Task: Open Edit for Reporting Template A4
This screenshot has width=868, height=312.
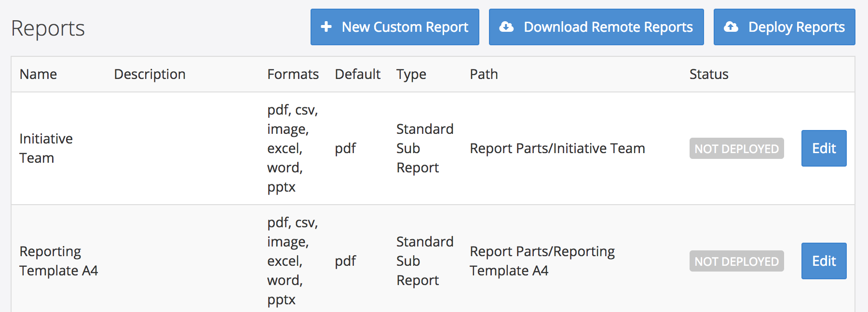Action: click(824, 261)
